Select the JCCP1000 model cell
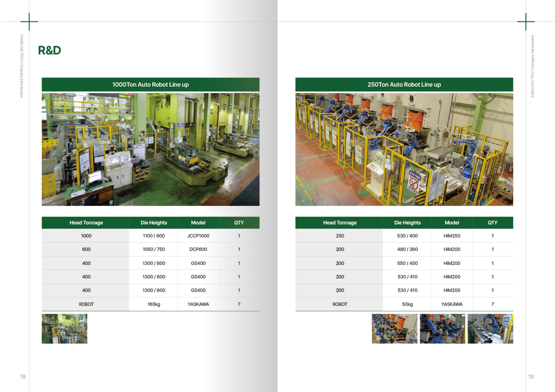 click(x=198, y=236)
